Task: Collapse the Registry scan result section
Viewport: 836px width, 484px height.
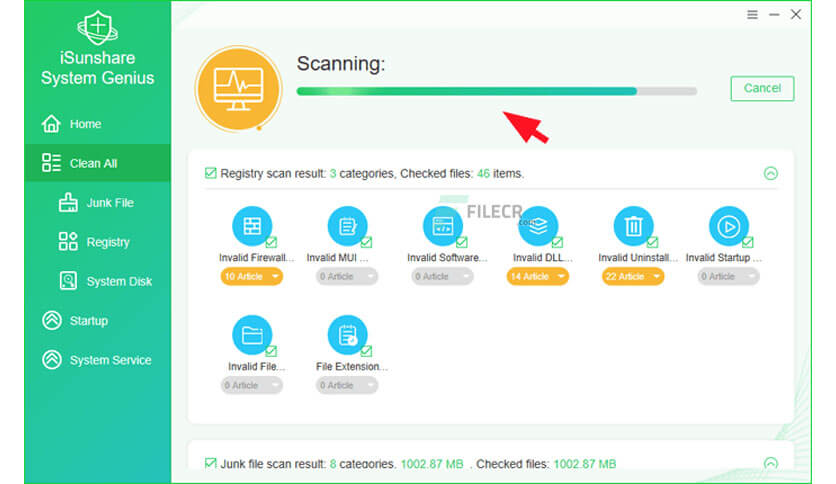Action: pyautogui.click(x=770, y=173)
